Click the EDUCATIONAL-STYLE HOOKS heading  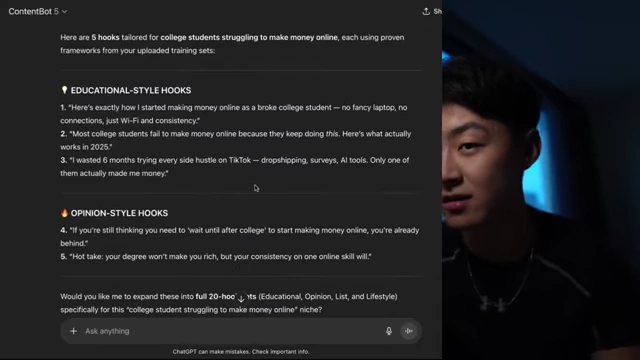click(131, 90)
